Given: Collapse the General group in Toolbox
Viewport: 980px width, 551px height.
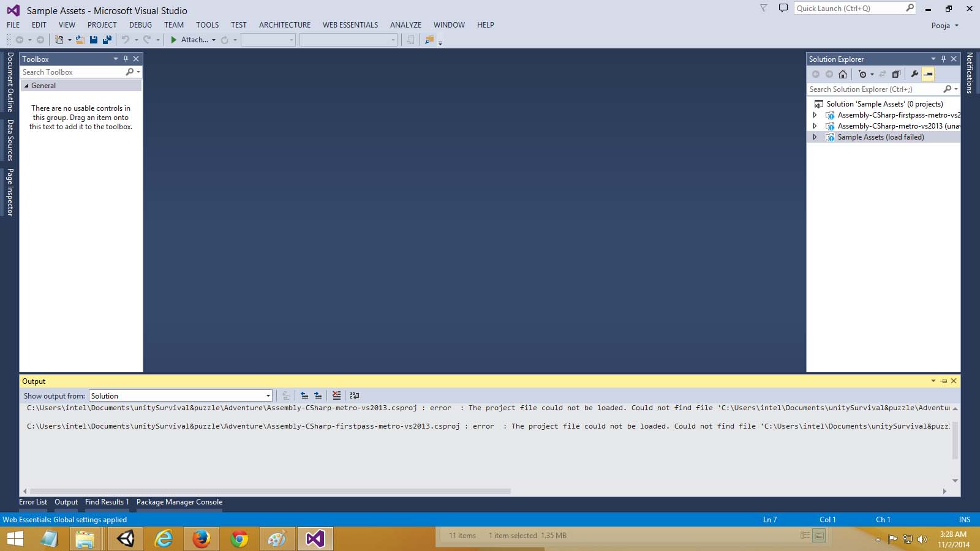Looking at the screenshot, I should pyautogui.click(x=25, y=86).
